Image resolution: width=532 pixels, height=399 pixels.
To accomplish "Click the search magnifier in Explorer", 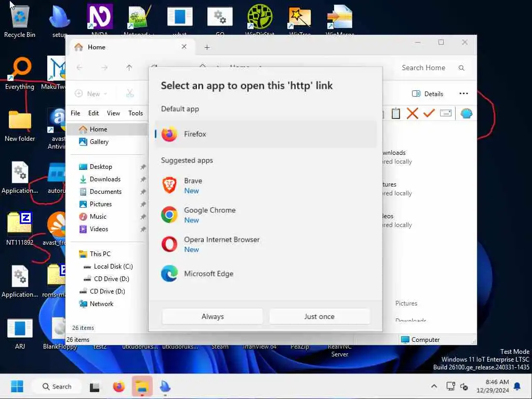I will (461, 68).
